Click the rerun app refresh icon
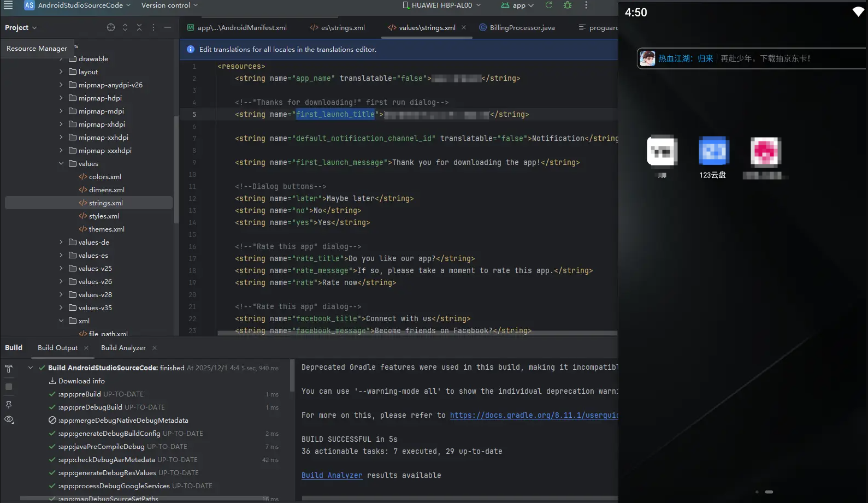The width and height of the screenshot is (868, 503). click(549, 5)
